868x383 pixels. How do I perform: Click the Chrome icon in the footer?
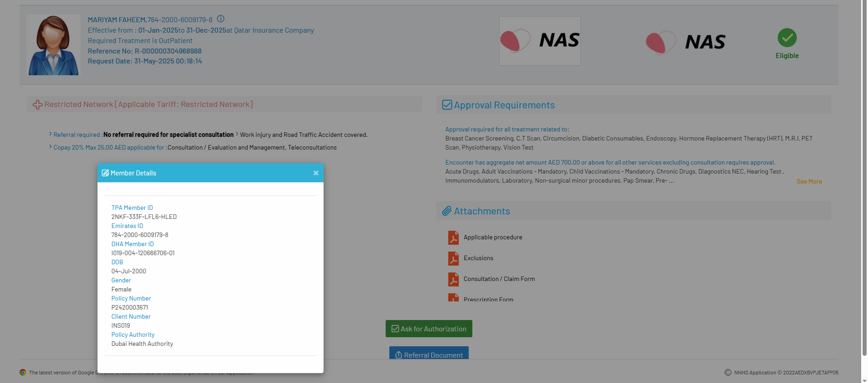coord(23,373)
